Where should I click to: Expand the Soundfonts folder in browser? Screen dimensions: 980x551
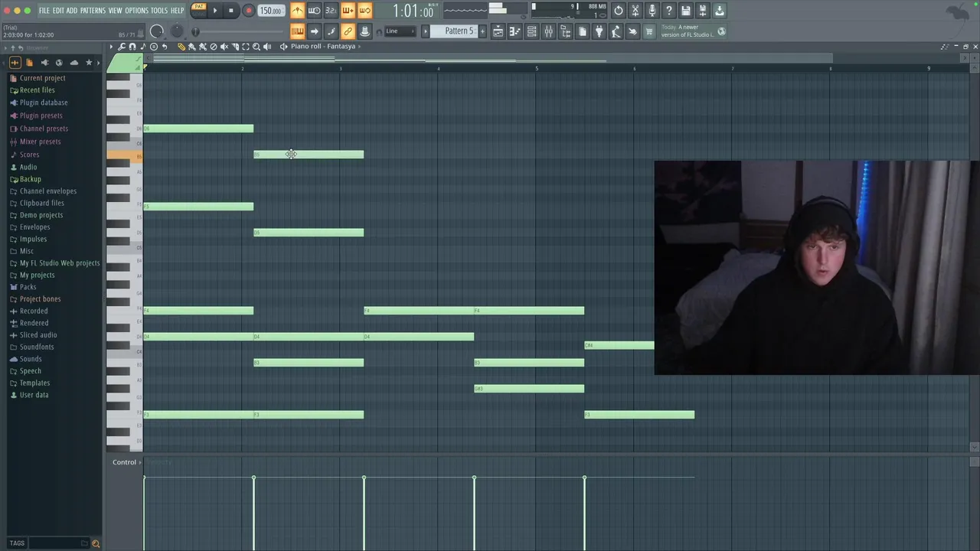[37, 347]
